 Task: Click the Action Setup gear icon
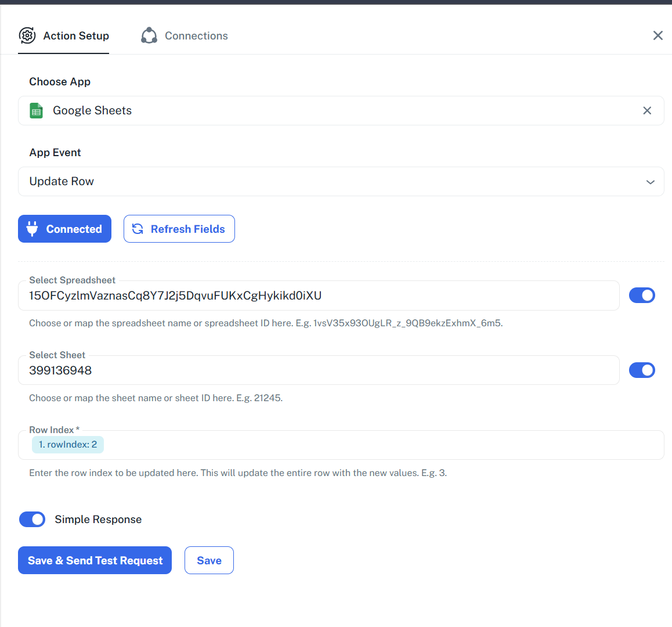pyautogui.click(x=27, y=35)
